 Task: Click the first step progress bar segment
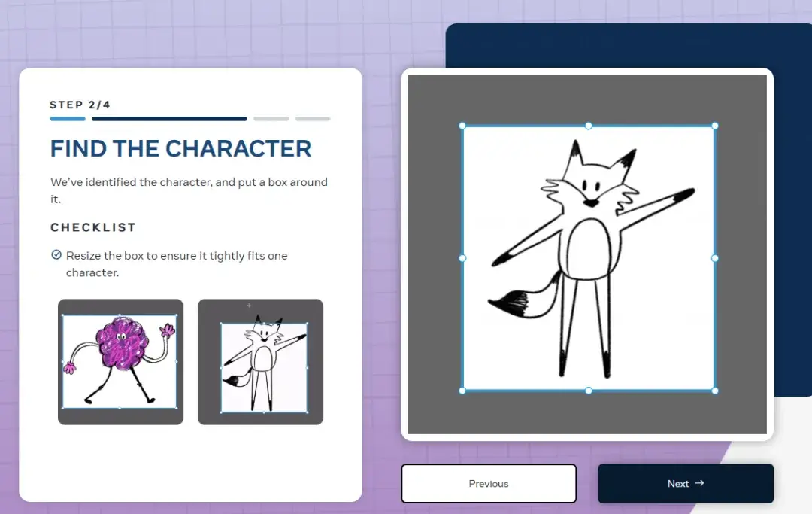pyautogui.click(x=68, y=119)
